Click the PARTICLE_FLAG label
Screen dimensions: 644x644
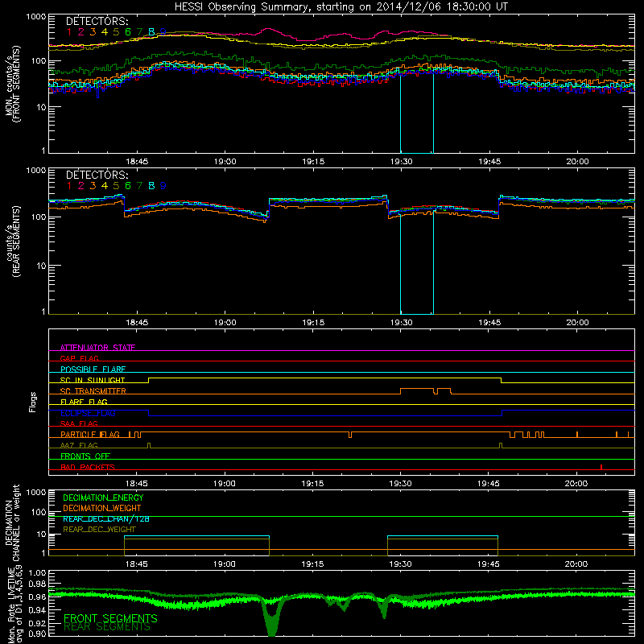[x=90, y=434]
